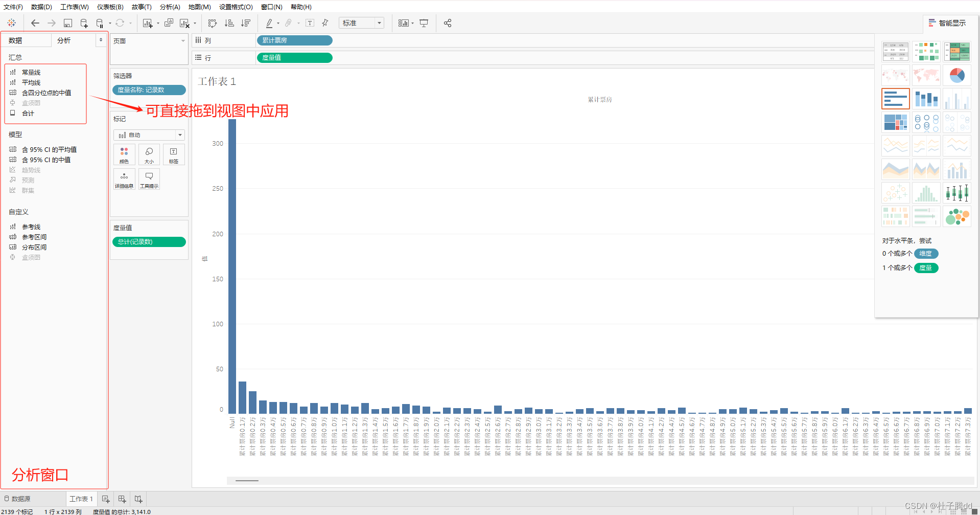Add a new data source from toolbar
This screenshot has width=980, height=515.
click(x=84, y=23)
